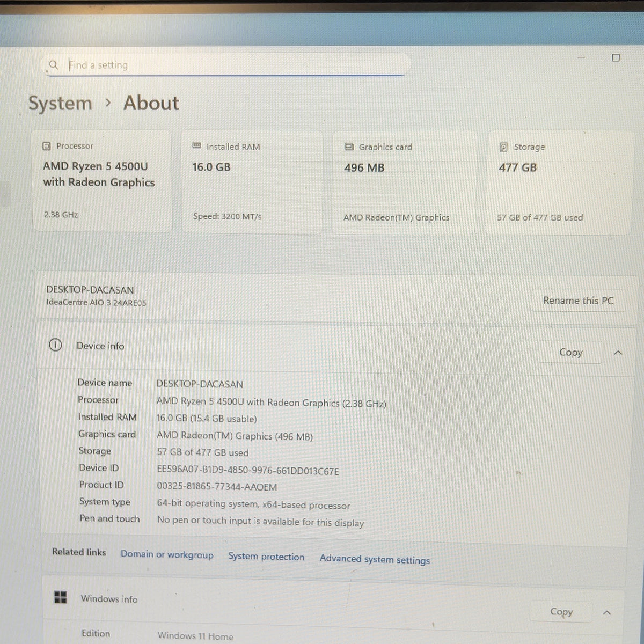Screen dimensions: 644x644
Task: Go back to System breadcrumb
Action: (60, 103)
